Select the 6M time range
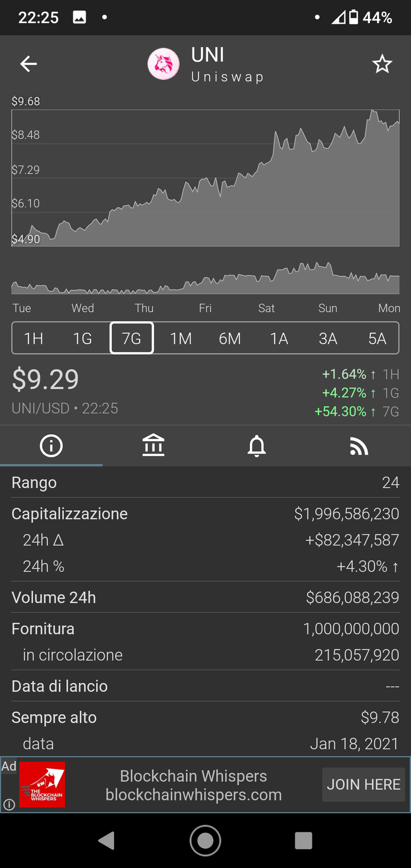The image size is (411, 868). click(230, 338)
